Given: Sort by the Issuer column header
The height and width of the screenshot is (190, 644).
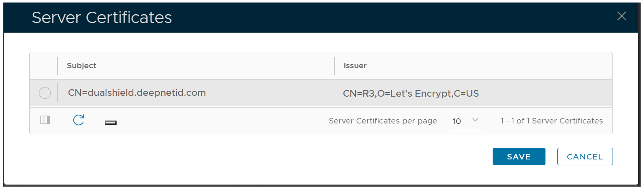Looking at the screenshot, I should click(x=355, y=66).
